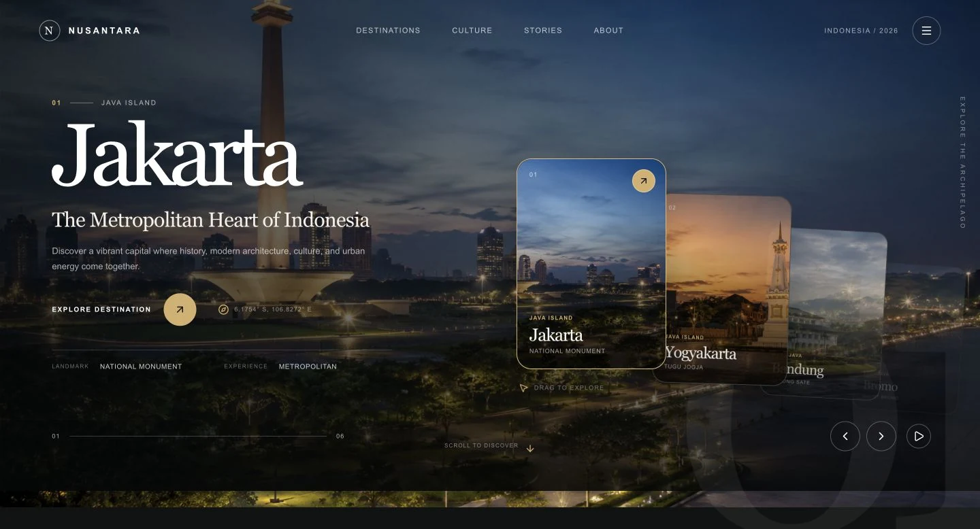Image resolution: width=980 pixels, height=529 pixels.
Task: Start autoplay with the play button
Action: (919, 436)
